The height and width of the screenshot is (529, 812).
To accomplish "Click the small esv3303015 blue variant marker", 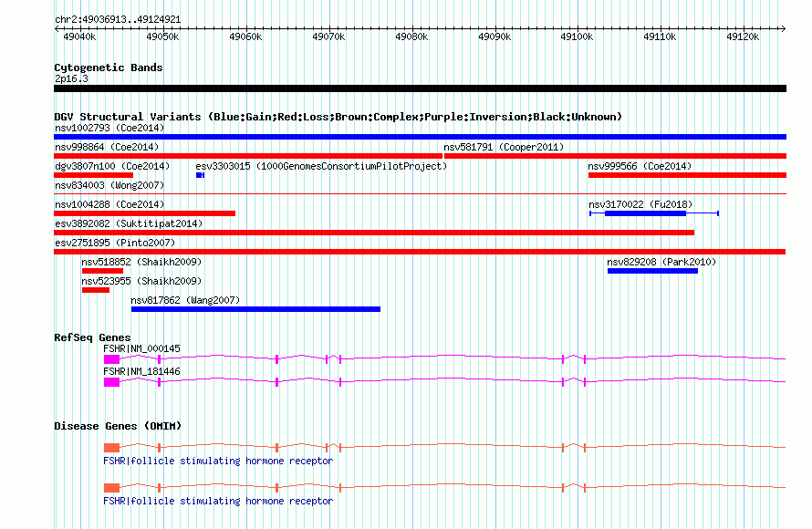I will [x=200, y=175].
